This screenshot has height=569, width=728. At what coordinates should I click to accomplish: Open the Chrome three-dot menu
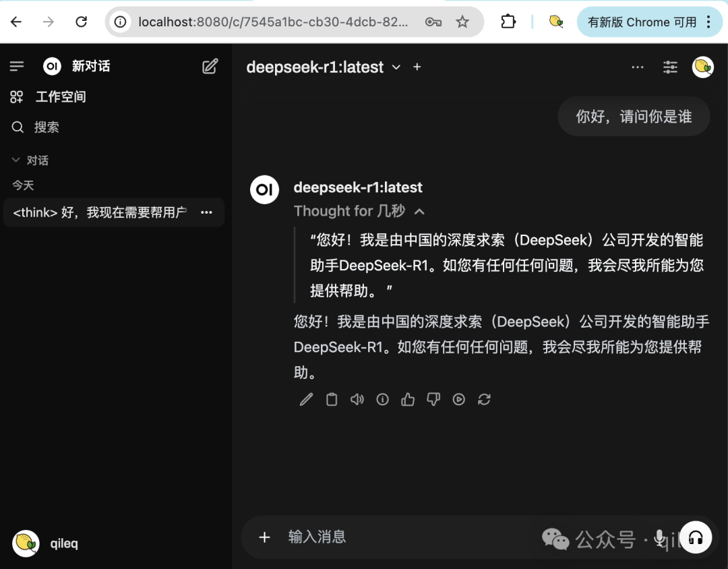[x=708, y=22]
